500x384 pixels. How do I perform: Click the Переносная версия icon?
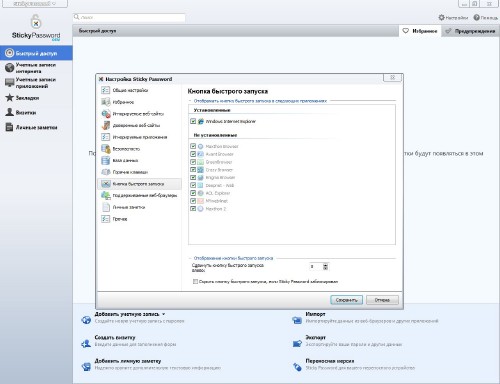pos(297,367)
